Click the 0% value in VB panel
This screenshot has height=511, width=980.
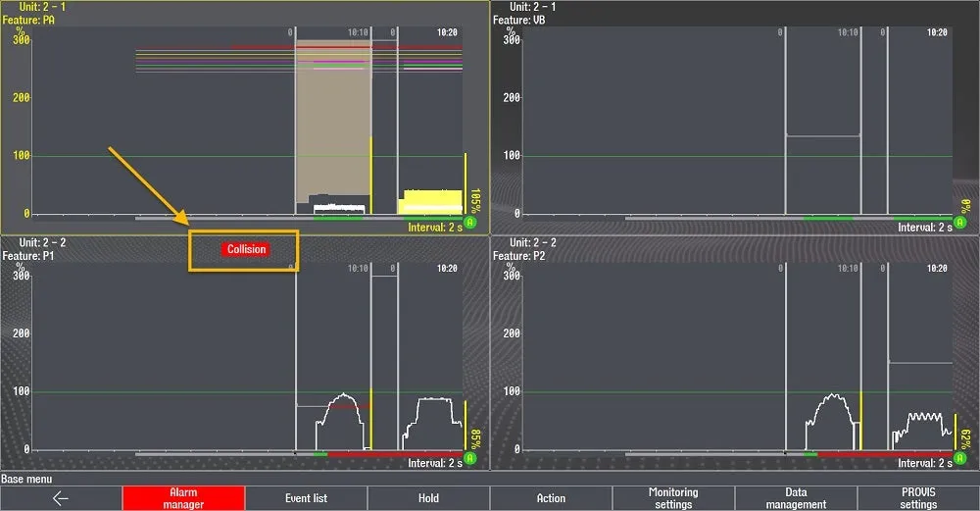click(x=965, y=206)
